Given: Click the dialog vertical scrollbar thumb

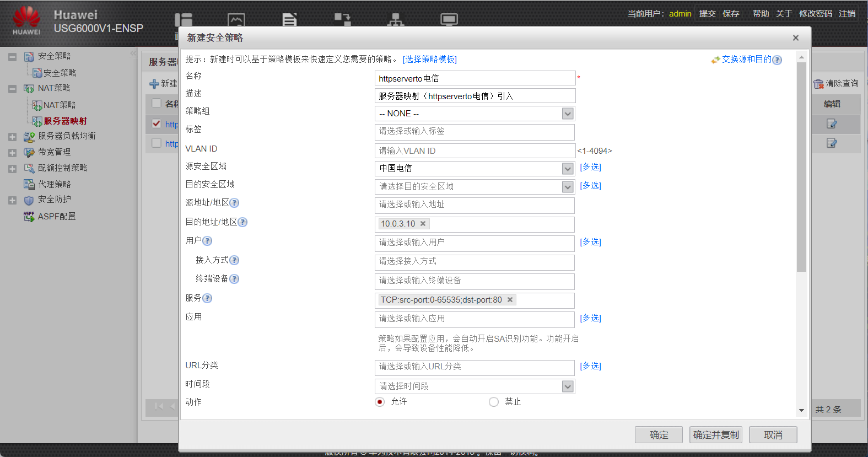Looking at the screenshot, I should click(x=801, y=167).
